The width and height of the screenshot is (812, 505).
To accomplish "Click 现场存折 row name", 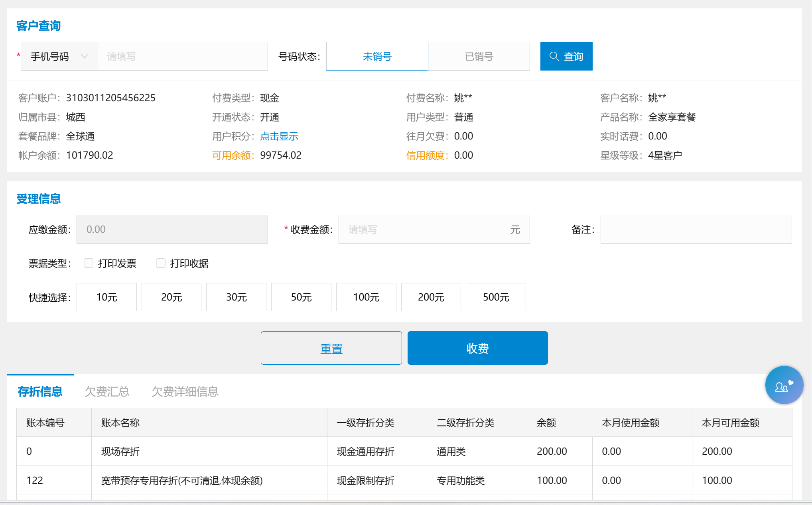I will coord(120,451).
